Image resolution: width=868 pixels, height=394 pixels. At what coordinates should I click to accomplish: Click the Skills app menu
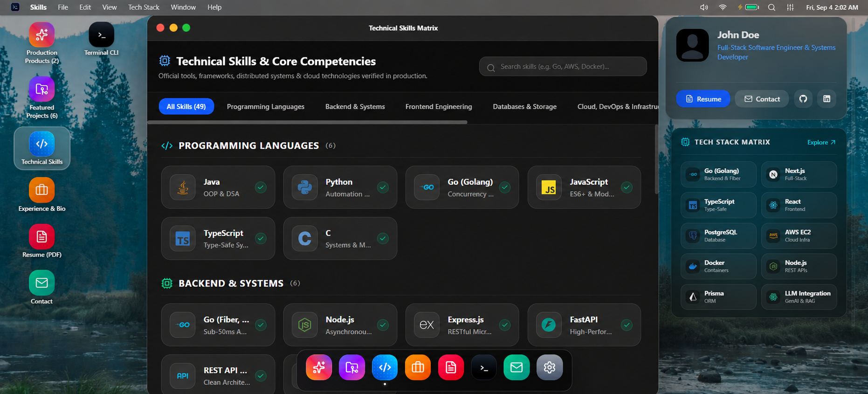pos(38,7)
